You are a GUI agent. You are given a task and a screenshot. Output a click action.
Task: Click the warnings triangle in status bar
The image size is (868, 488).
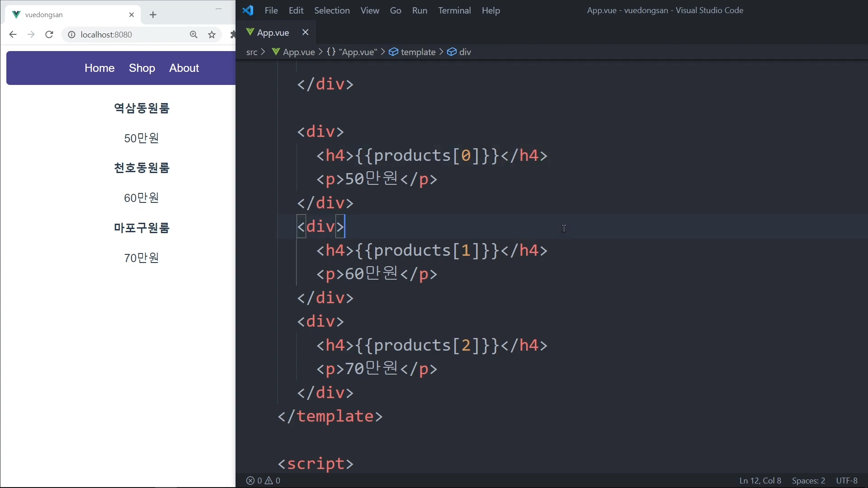(x=269, y=481)
